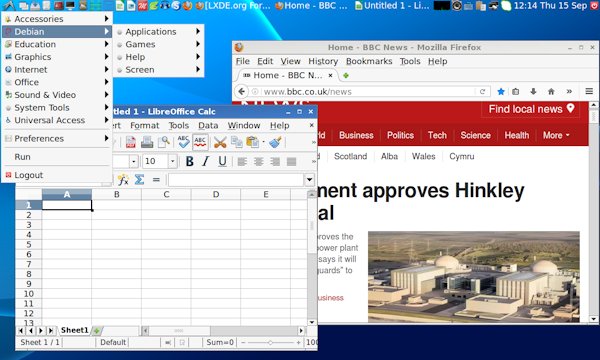
Task: Click the Firefox Home icon
Action: point(551,91)
